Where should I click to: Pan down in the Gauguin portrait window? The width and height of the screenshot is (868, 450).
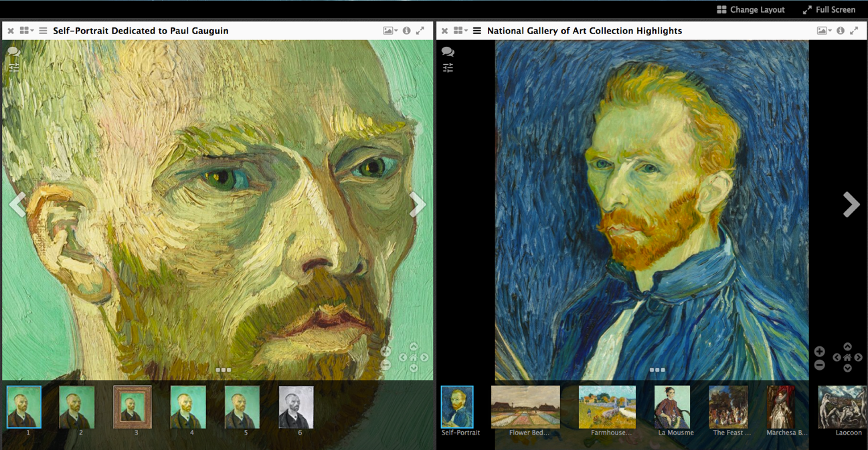click(x=414, y=368)
